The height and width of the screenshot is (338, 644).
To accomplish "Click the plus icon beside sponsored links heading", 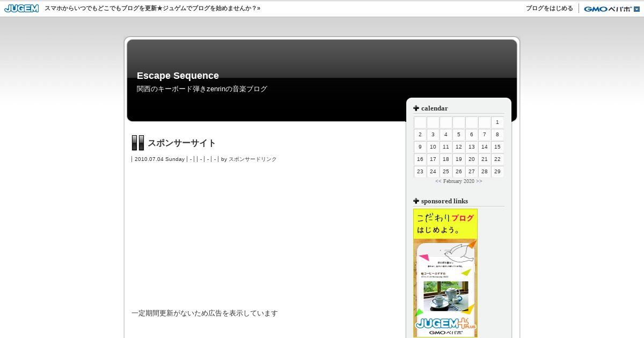I will tap(416, 201).
